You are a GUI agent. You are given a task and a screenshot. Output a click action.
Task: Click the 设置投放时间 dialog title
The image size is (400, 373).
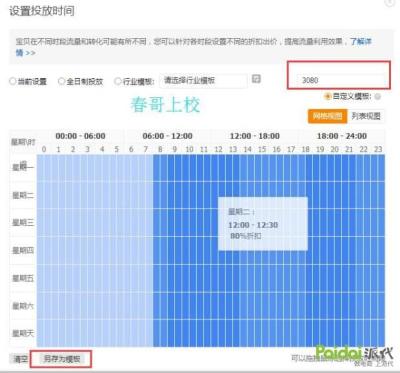tap(42, 11)
